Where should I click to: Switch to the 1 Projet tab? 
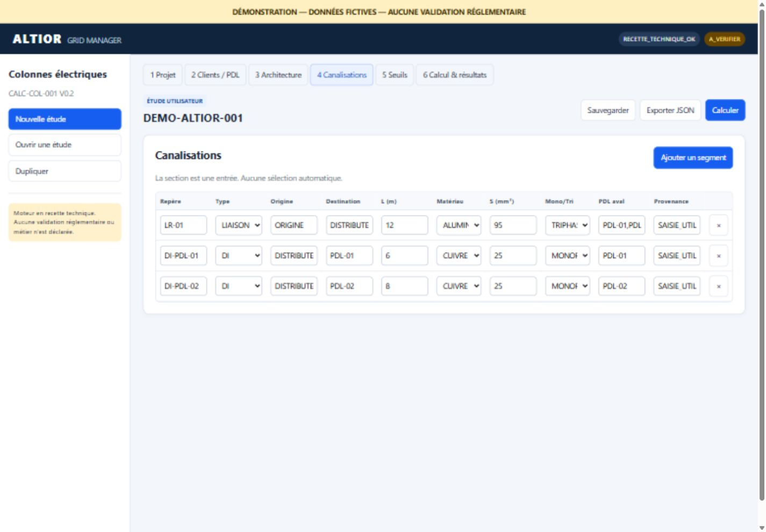(x=163, y=75)
